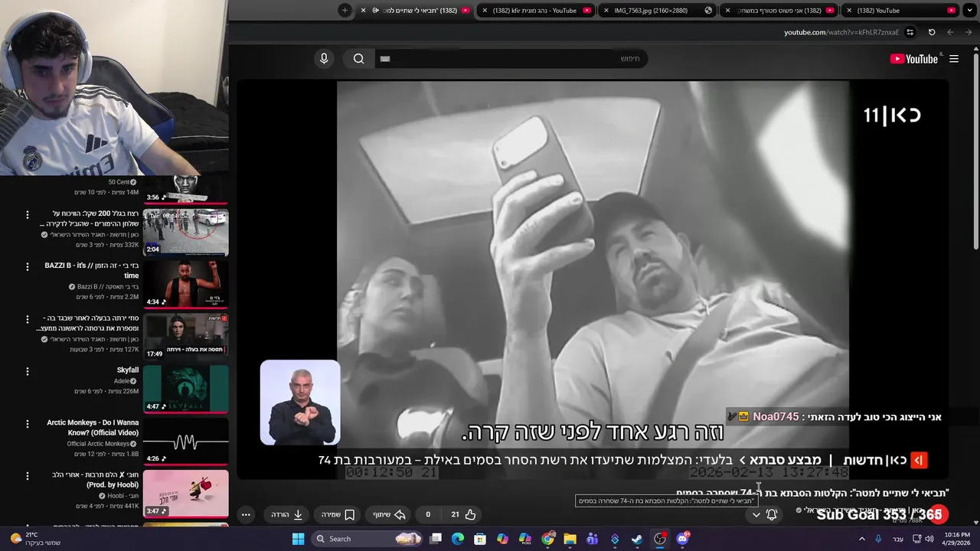Reload the page with the refresh icon
The height and width of the screenshot is (551, 980).
tap(932, 32)
